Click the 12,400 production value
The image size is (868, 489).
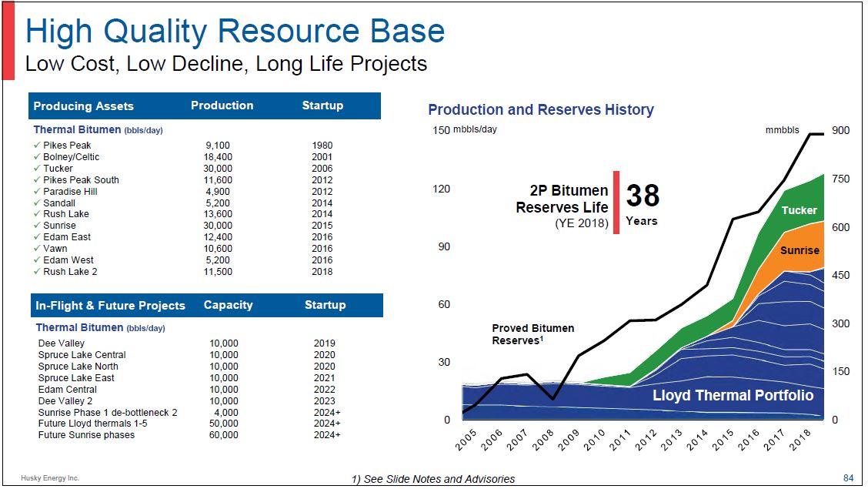[x=218, y=237]
